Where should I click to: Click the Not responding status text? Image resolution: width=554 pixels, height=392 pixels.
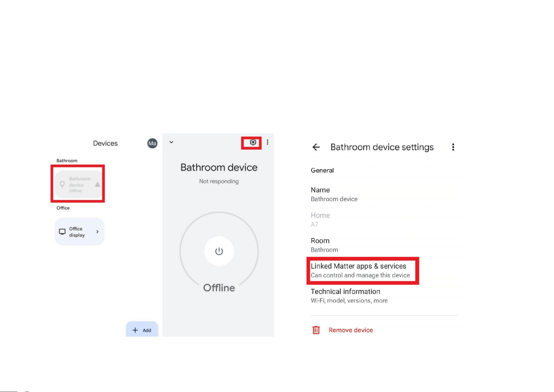(x=219, y=181)
